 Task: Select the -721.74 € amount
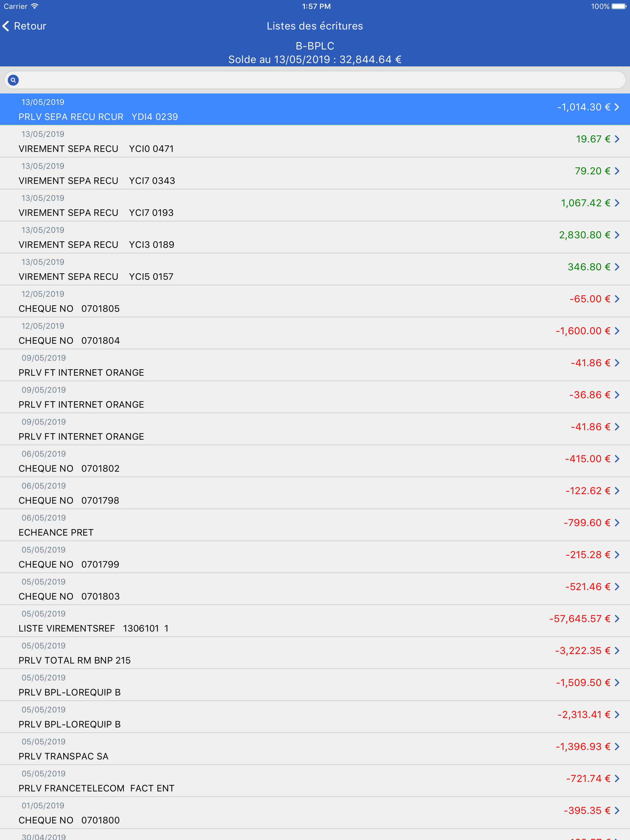[588, 779]
